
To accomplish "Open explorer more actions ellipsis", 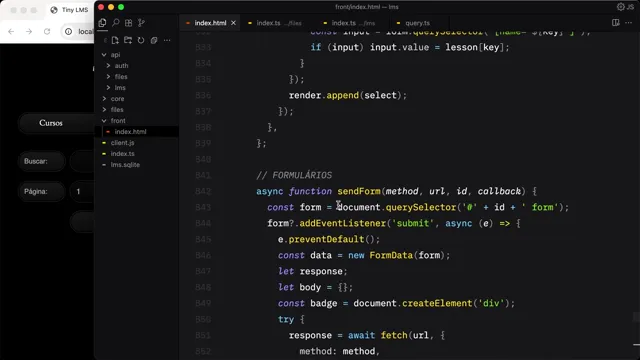I will (x=167, y=40).
